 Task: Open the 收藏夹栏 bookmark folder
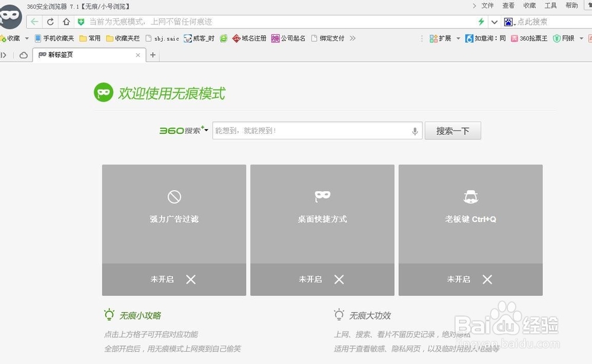[x=123, y=38]
